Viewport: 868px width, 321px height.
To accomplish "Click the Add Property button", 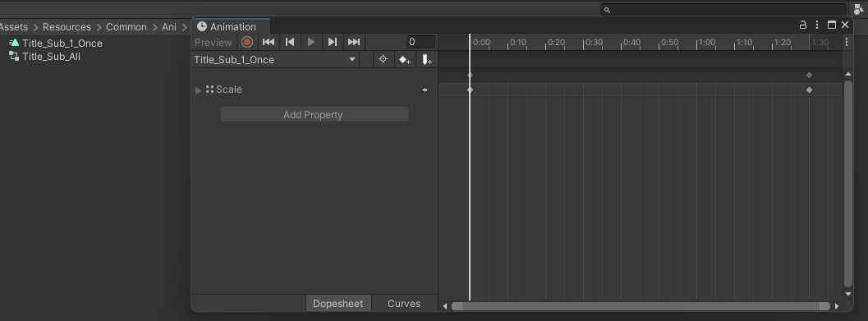I will tap(315, 115).
